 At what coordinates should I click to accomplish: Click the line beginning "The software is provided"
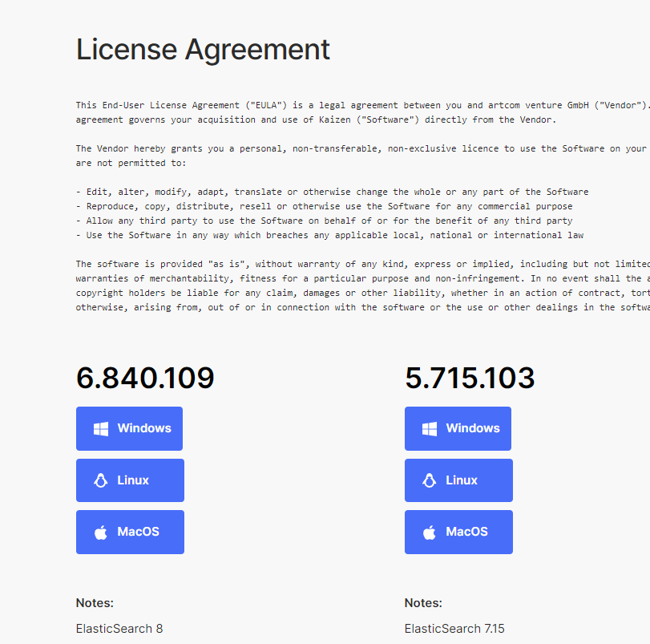point(363,264)
